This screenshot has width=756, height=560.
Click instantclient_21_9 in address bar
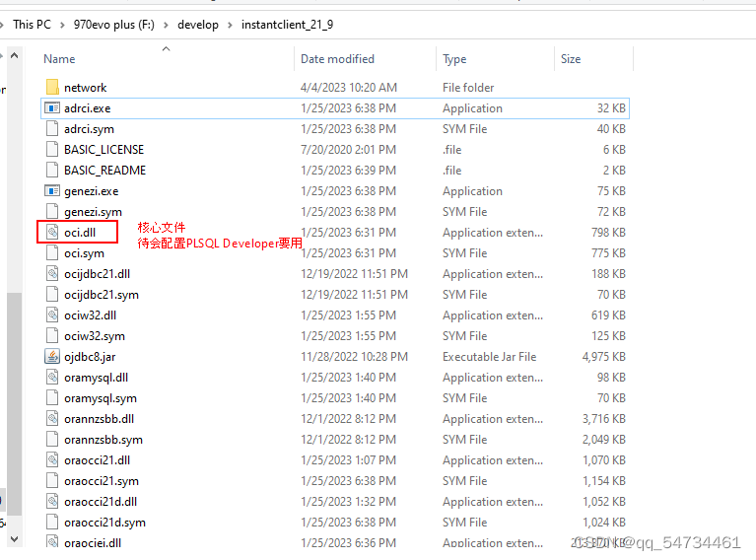click(x=288, y=25)
